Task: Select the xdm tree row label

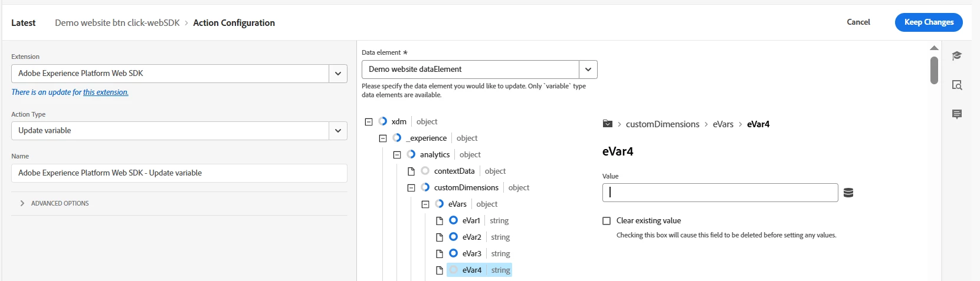Action: pos(399,121)
